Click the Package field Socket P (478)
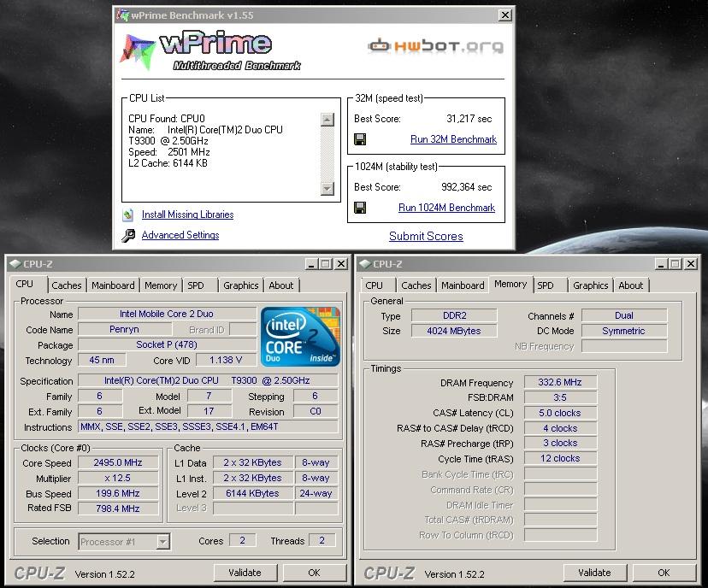Image resolution: width=708 pixels, height=588 pixels. [x=167, y=344]
